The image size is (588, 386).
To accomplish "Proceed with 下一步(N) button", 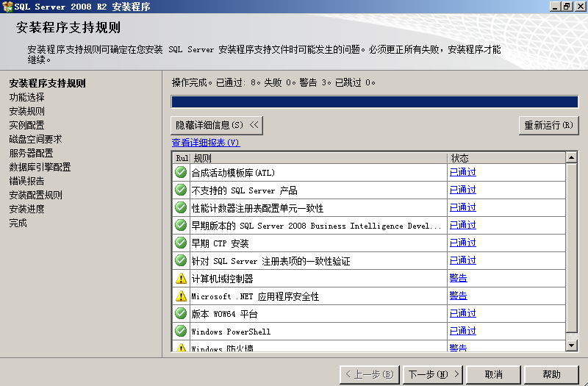I will (x=433, y=374).
